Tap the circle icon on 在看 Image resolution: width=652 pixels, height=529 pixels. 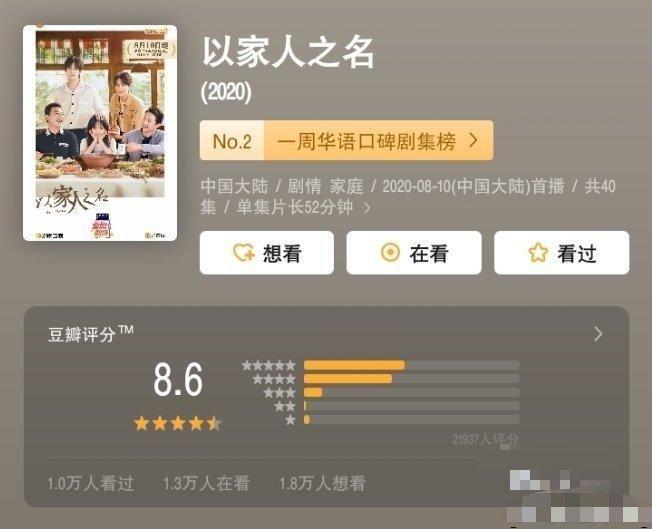click(x=390, y=252)
